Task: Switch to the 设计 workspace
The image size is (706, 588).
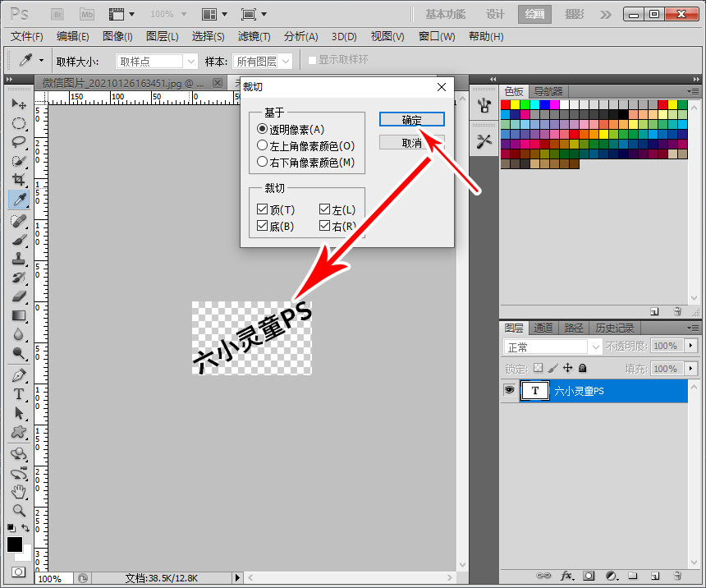Action: [x=495, y=15]
